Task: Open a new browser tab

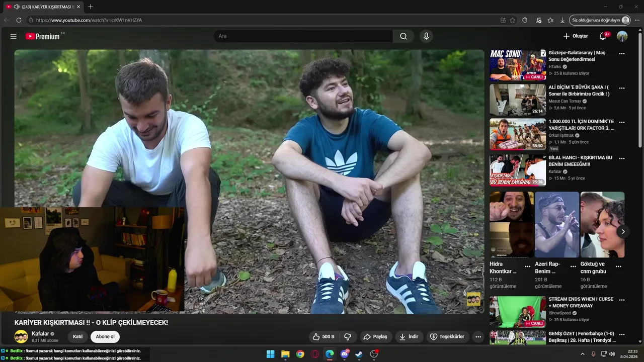Action: 91,7
